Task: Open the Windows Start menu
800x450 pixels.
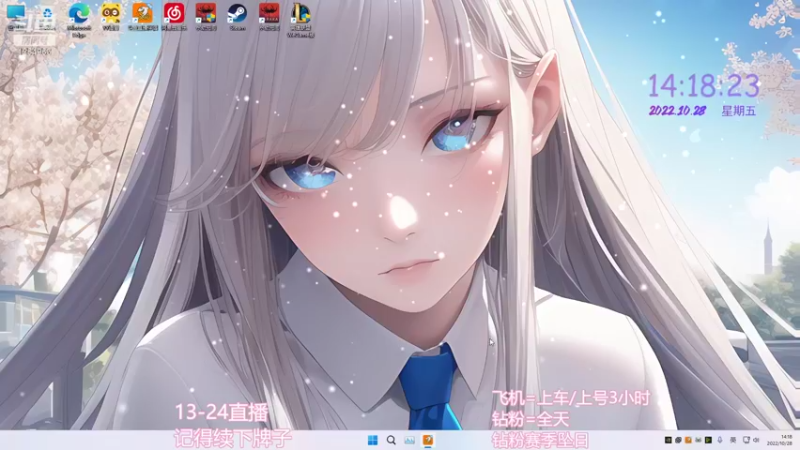Action: click(x=373, y=440)
